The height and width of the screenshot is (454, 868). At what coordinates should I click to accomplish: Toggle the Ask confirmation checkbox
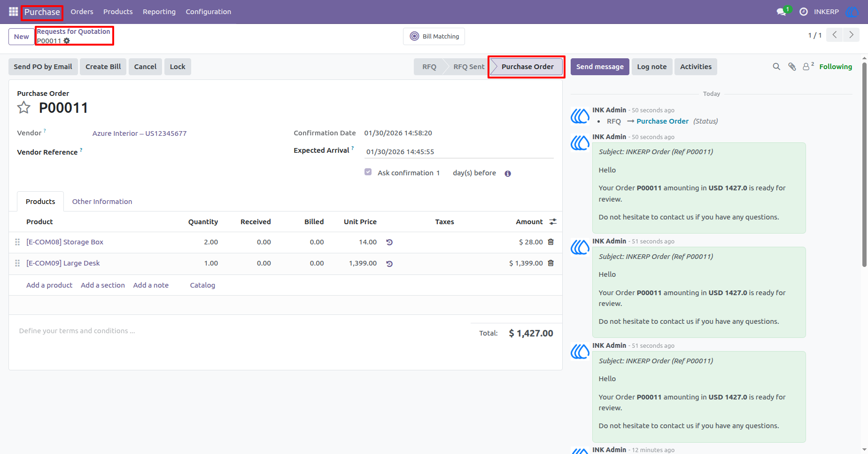(368, 172)
